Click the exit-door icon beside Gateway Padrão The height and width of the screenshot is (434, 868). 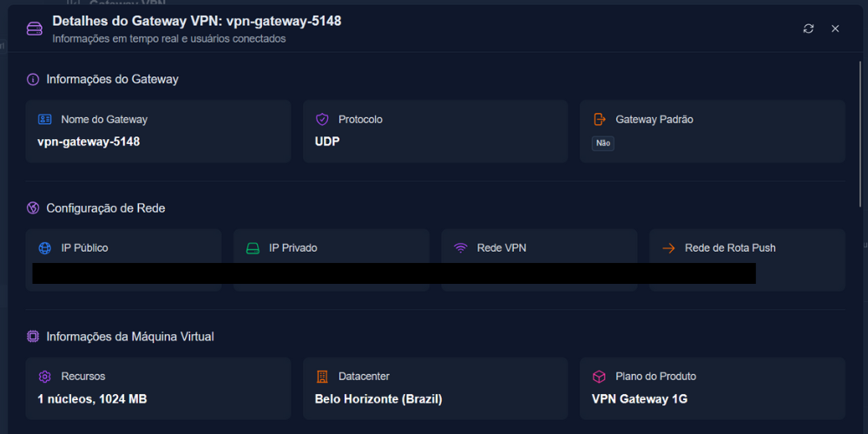pos(600,119)
